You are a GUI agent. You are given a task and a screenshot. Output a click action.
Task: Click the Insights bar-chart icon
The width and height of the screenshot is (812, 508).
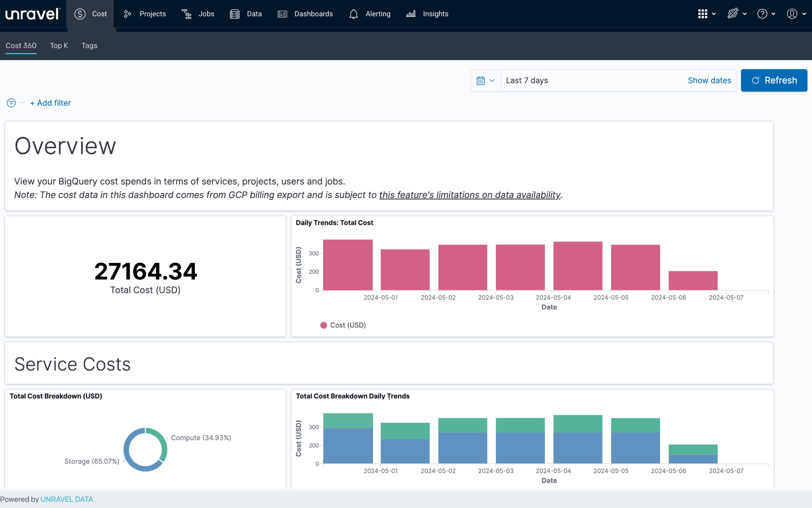pos(411,14)
